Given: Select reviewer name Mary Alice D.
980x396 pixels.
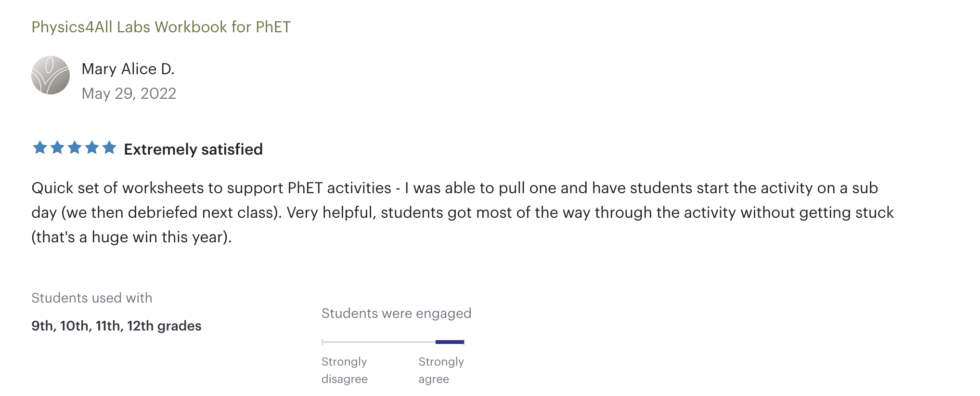Looking at the screenshot, I should point(128,69).
